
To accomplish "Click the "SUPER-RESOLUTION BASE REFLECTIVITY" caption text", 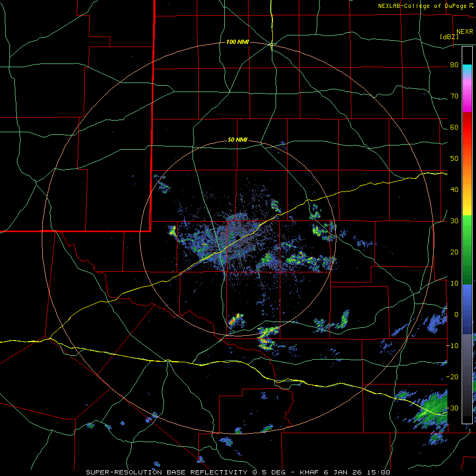I will click(x=167, y=472).
